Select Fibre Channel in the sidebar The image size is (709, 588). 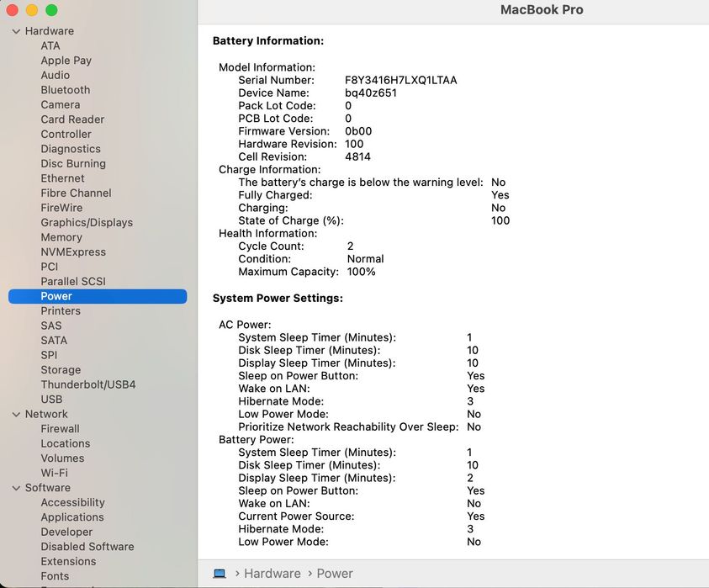[76, 193]
